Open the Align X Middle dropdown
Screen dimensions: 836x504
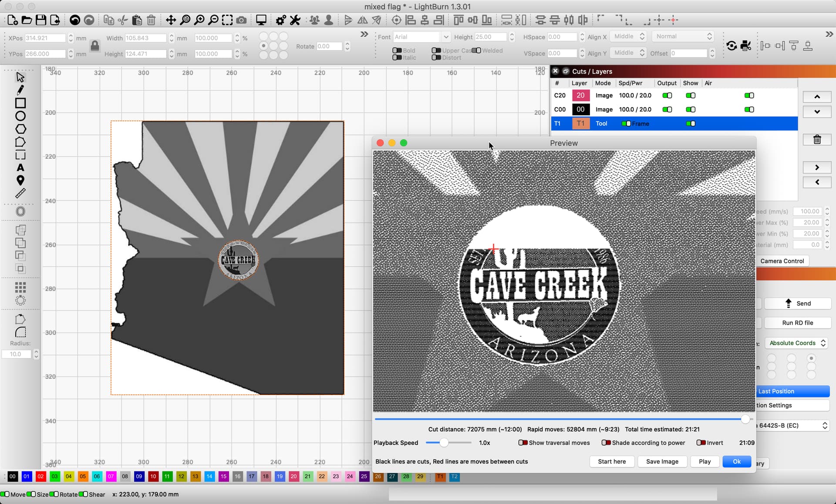[628, 37]
